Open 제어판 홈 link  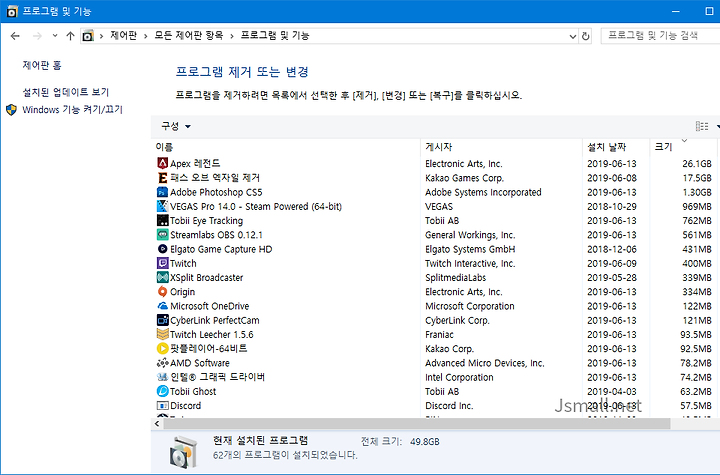[42, 65]
